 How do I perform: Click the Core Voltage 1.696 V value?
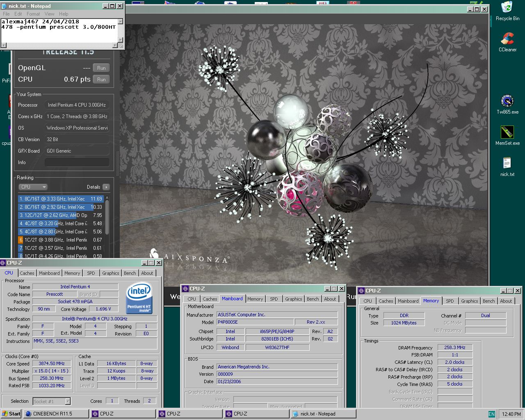103,309
